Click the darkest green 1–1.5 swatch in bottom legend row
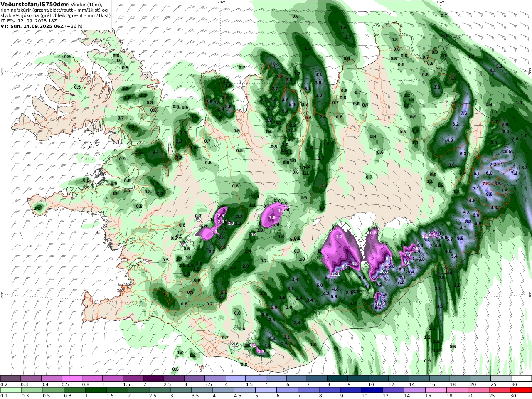The image size is (532, 399). 96,390
